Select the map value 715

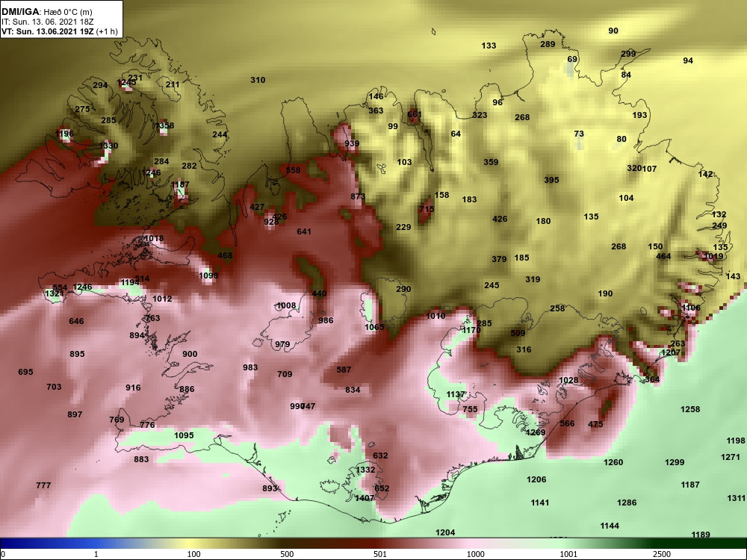pos(427,209)
